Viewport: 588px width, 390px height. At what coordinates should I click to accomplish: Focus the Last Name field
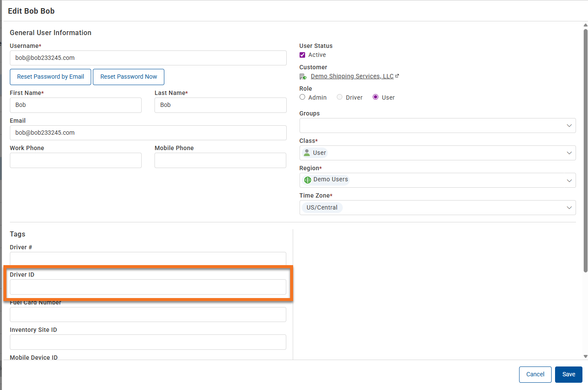coord(220,105)
